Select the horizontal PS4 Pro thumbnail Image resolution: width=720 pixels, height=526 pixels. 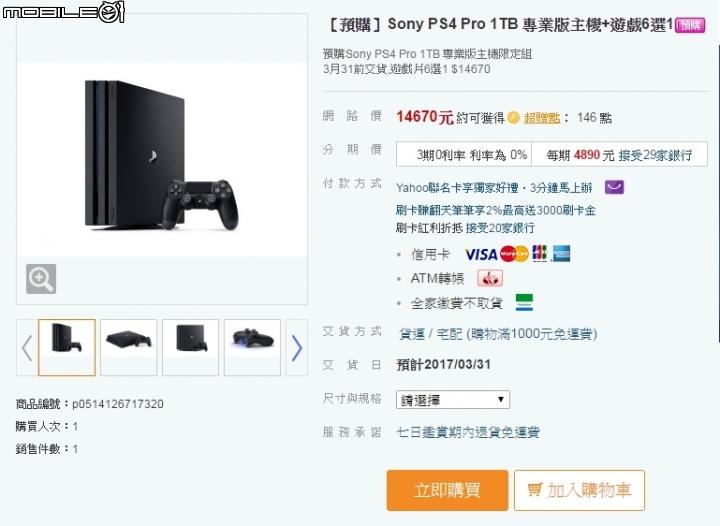(x=129, y=347)
